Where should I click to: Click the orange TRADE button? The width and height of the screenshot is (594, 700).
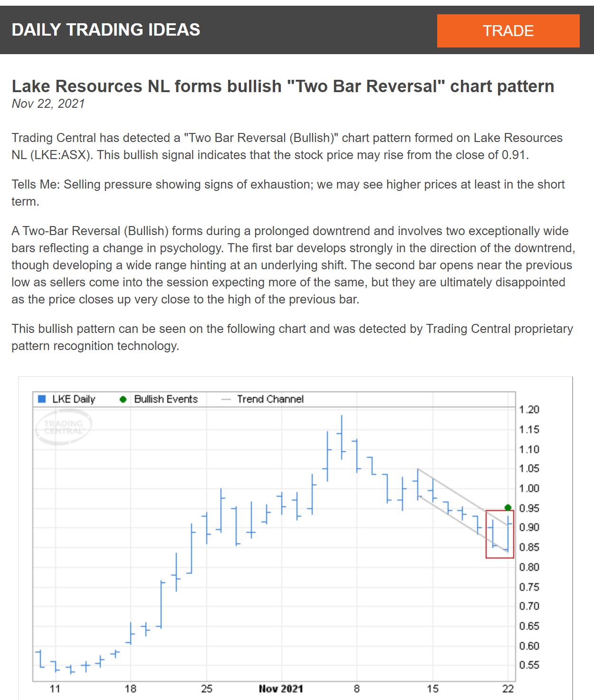[508, 31]
